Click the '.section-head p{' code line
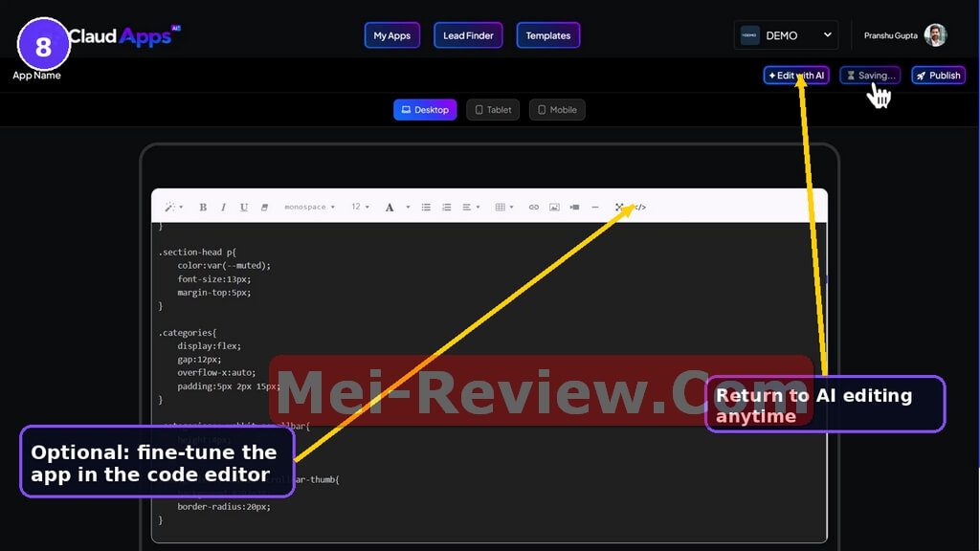The width and height of the screenshot is (980, 551). pyautogui.click(x=197, y=253)
